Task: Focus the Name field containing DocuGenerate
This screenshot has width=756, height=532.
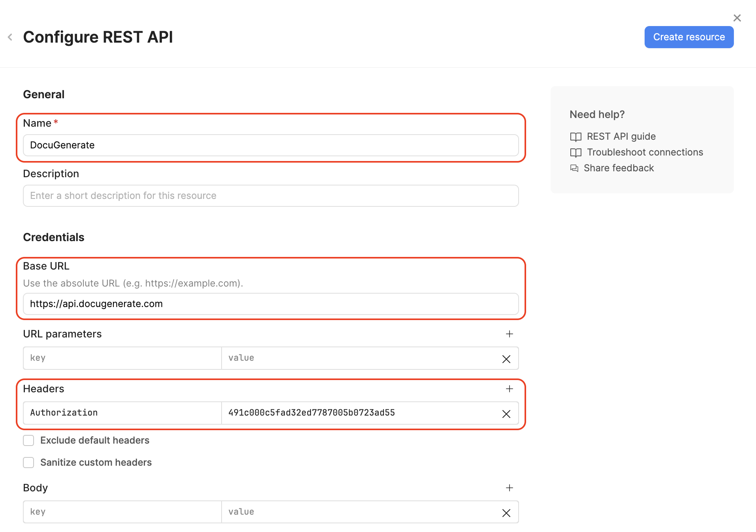Action: pos(271,145)
